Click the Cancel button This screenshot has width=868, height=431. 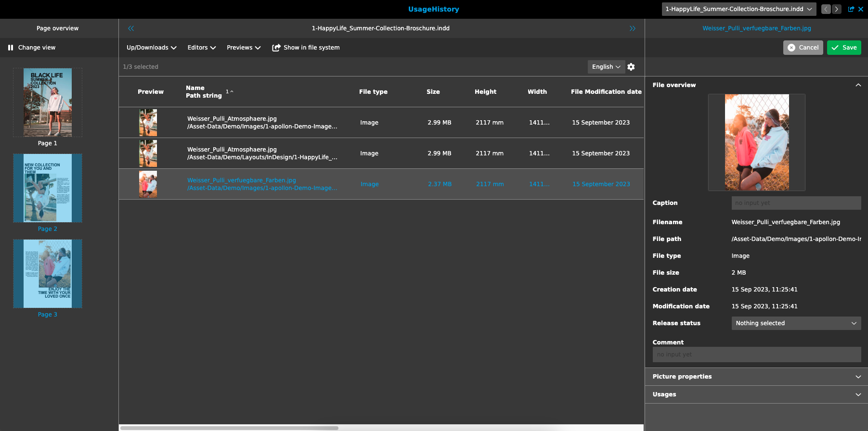[x=803, y=48]
